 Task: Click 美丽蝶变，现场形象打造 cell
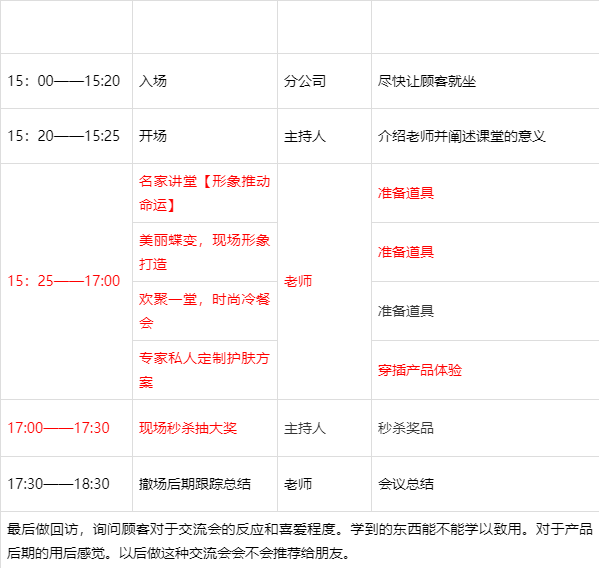pyautogui.click(x=205, y=252)
